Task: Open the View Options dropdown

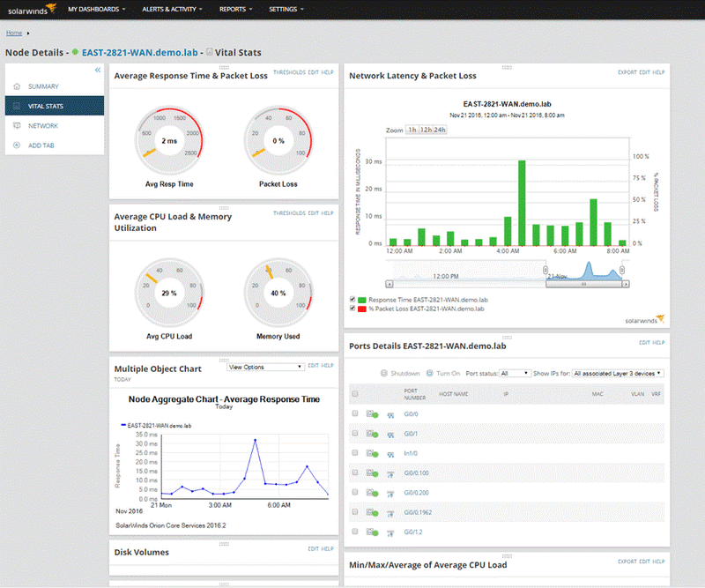Action: tap(264, 366)
